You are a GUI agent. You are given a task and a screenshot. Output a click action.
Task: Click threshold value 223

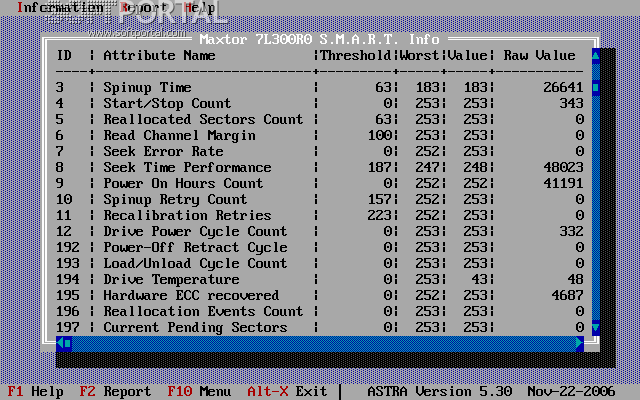click(x=380, y=215)
